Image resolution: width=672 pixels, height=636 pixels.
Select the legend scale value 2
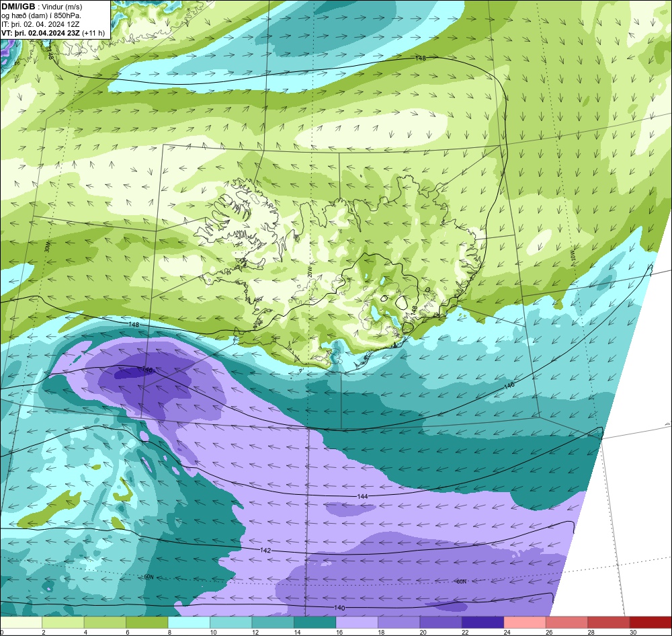pos(43,632)
